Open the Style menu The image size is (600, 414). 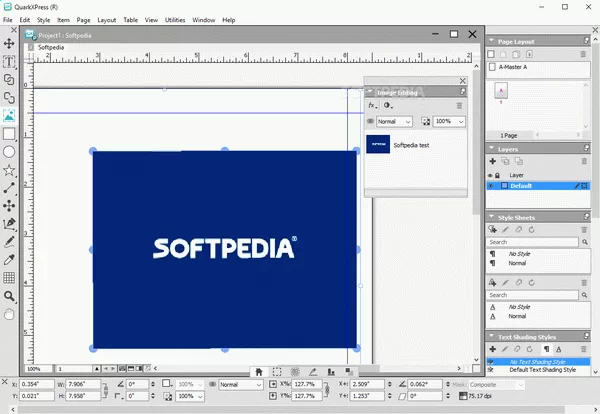(43, 20)
